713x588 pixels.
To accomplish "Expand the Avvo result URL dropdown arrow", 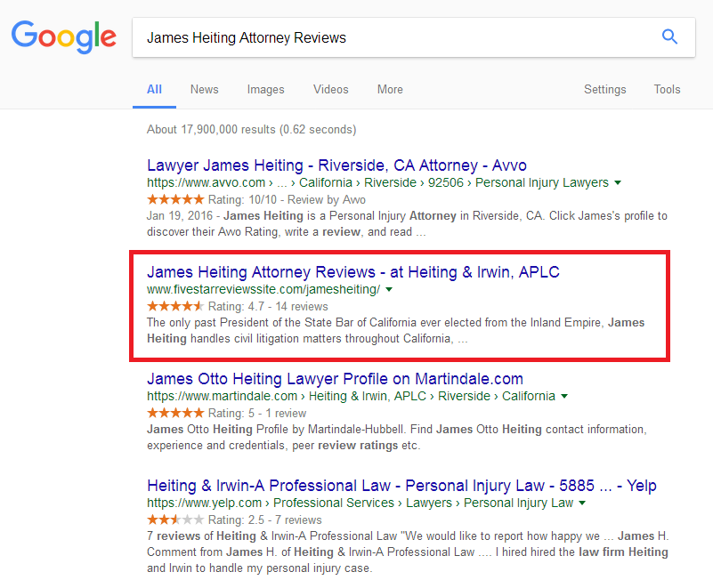I will (x=618, y=182).
